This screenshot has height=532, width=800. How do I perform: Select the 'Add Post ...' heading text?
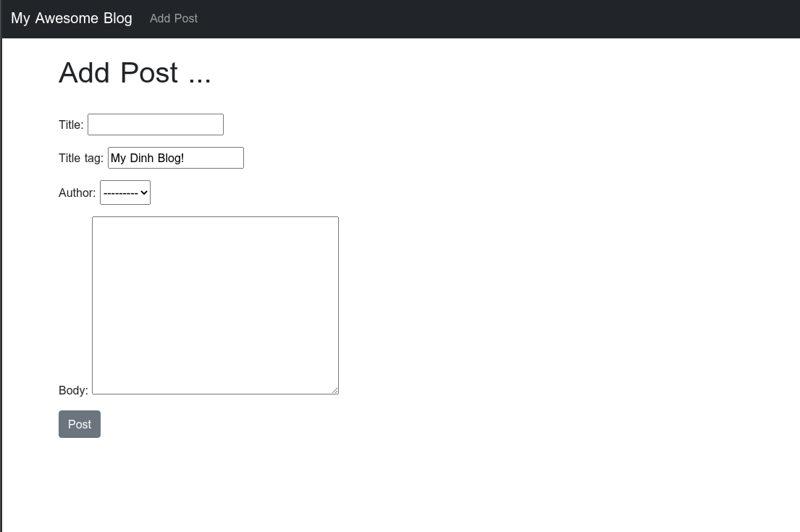135,72
